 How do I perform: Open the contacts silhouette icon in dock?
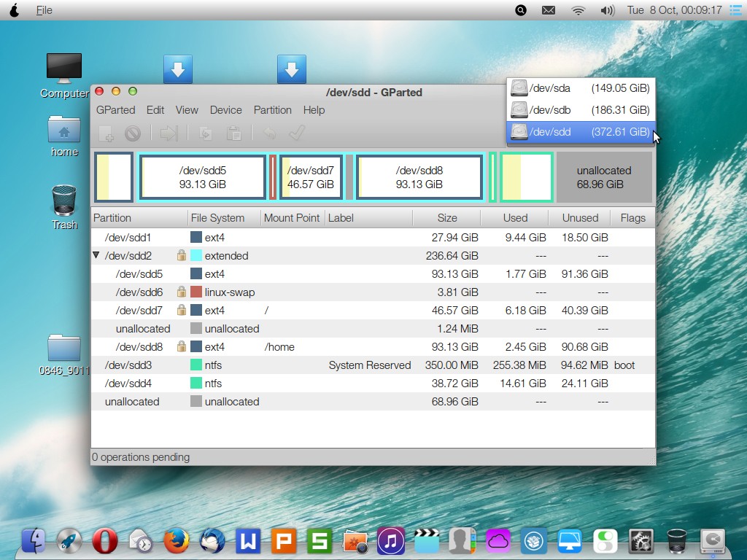[462, 541]
